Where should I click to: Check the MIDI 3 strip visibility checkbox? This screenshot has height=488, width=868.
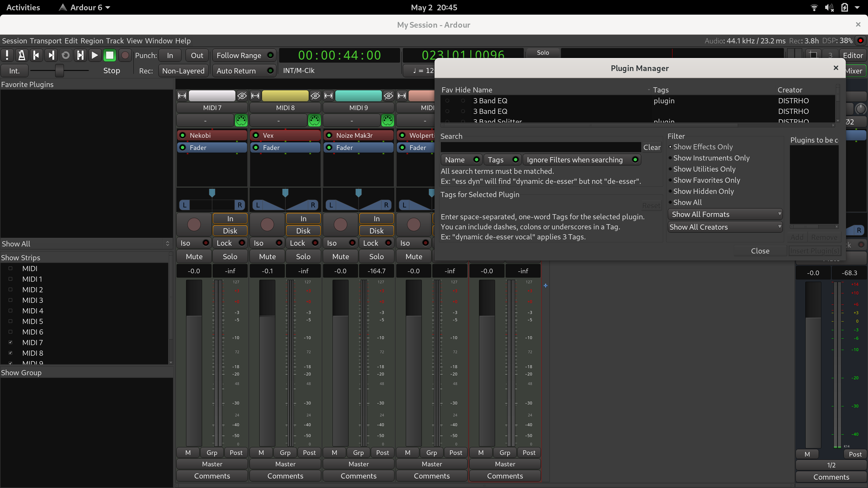tap(11, 300)
